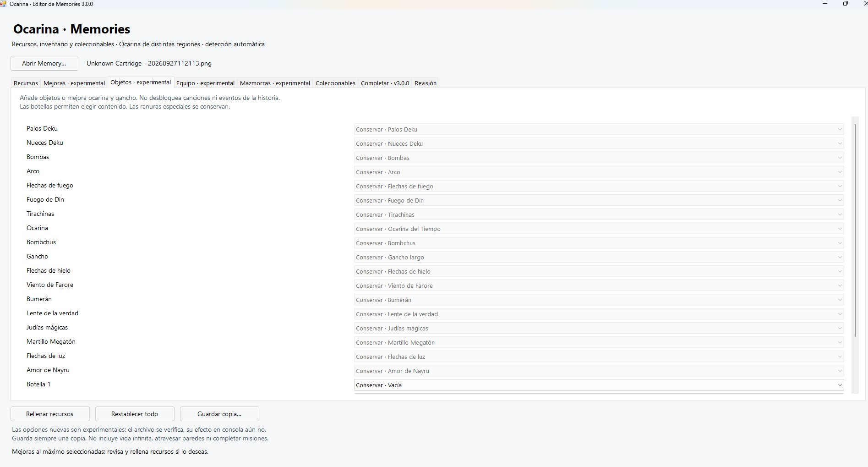Open the Botella 1 Vacía dropdown
868x467 pixels.
click(599, 385)
